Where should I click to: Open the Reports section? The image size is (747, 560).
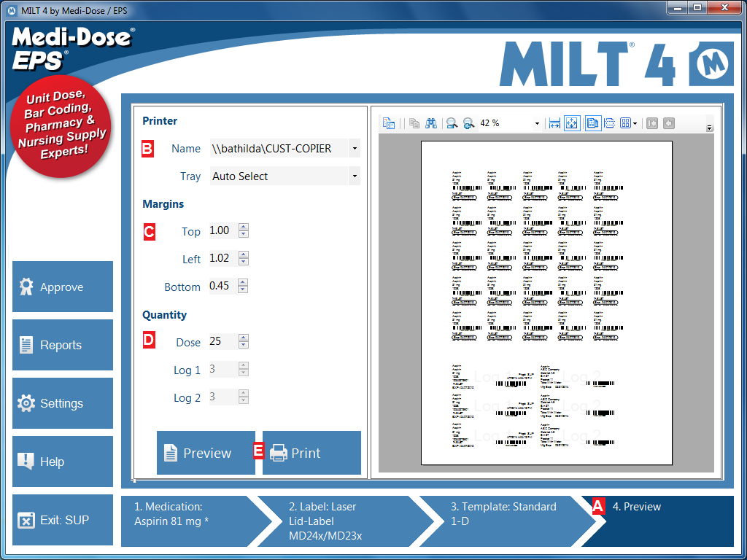63,345
